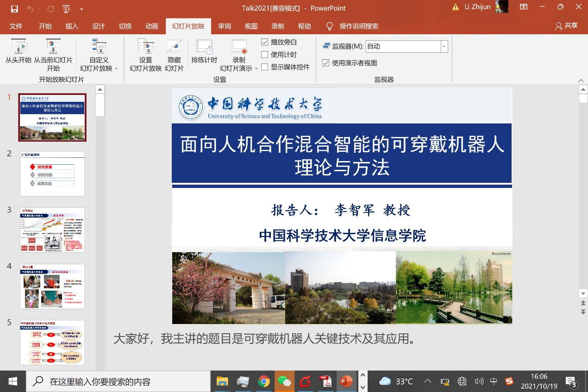Toggle the 显示媒体控件 checkbox
Viewport: 588px width, 392px height.
click(x=265, y=67)
